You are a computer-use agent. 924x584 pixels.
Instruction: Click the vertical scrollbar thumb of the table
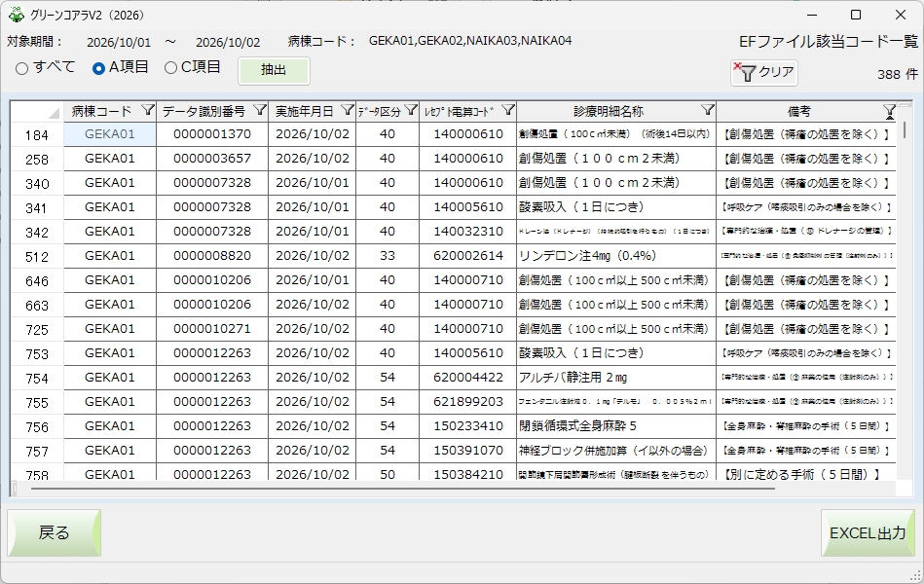tap(904, 129)
